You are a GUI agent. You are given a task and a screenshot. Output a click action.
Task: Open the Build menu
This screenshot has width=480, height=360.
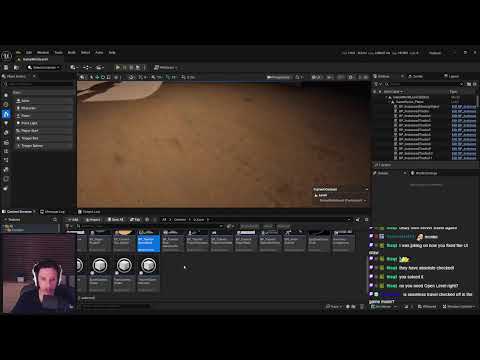[x=72, y=52]
